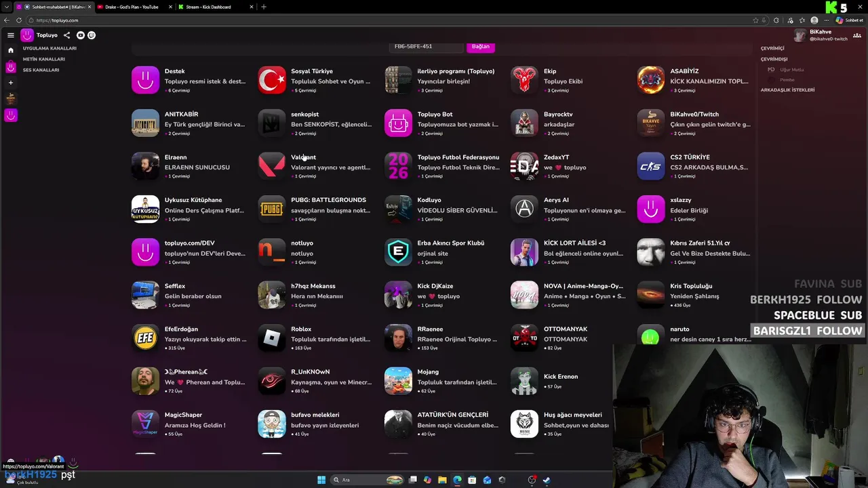
Task: Open the xslazzy community icon
Action: (x=651, y=209)
